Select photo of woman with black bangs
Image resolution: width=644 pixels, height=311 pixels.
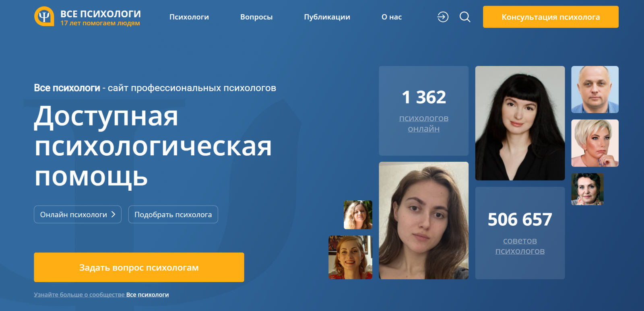click(x=520, y=123)
